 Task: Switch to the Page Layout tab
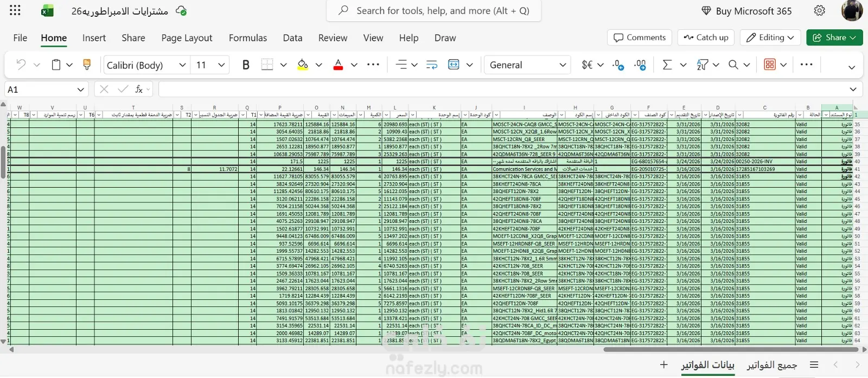(187, 37)
